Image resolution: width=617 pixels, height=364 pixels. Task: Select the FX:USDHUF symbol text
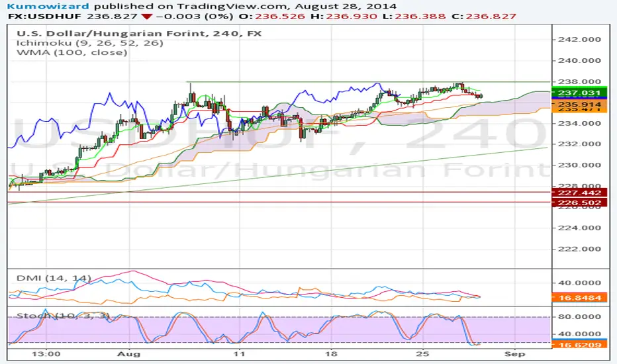coord(44,17)
